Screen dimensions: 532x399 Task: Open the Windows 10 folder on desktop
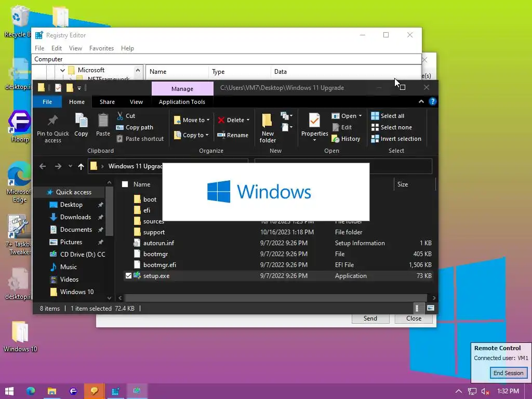pyautogui.click(x=20, y=337)
